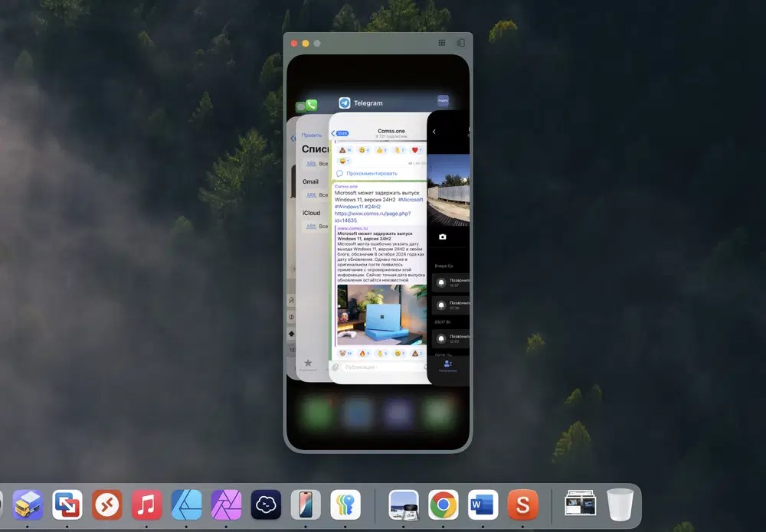This screenshot has height=532, width=766.
Task: Open the Music app in the Dock
Action: click(146, 504)
